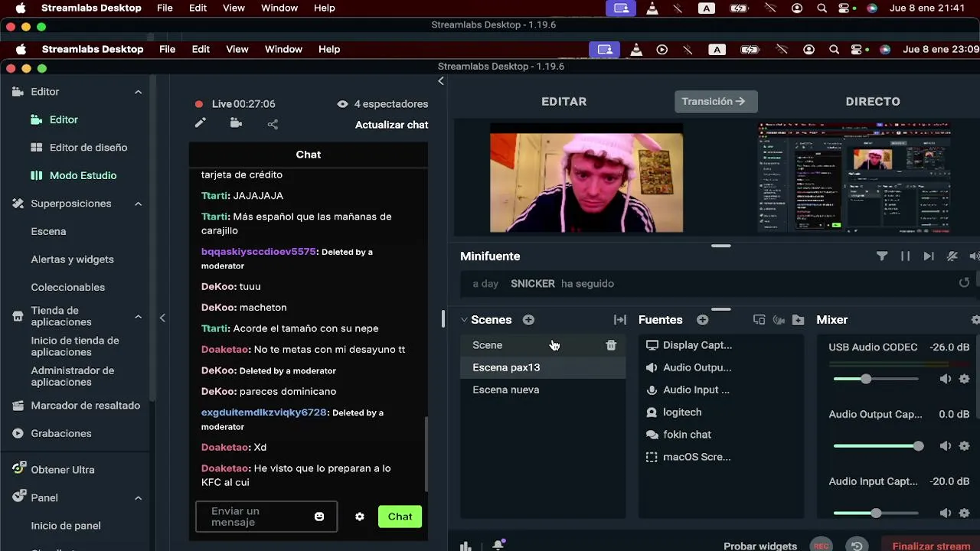Open the Window menu
Viewport: 980px width, 551px height.
283,49
